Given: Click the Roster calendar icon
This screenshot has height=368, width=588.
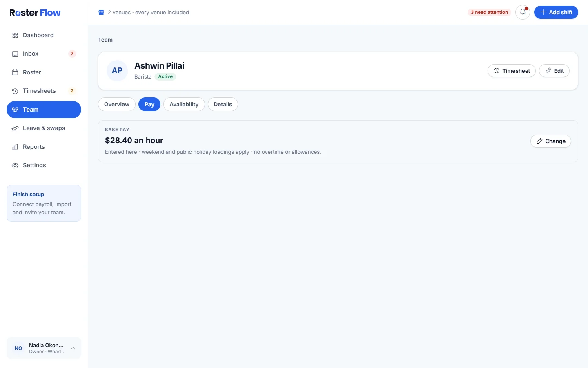Looking at the screenshot, I should tap(15, 72).
